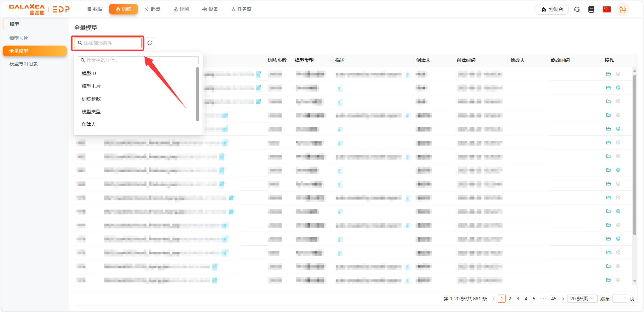The image size is (644, 312).
Task: Pick 创建人 in the filter dropdown
Action: (89, 124)
